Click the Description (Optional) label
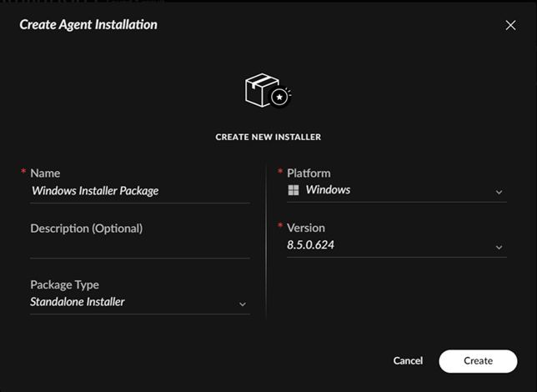The width and height of the screenshot is (537, 392). [x=87, y=228]
